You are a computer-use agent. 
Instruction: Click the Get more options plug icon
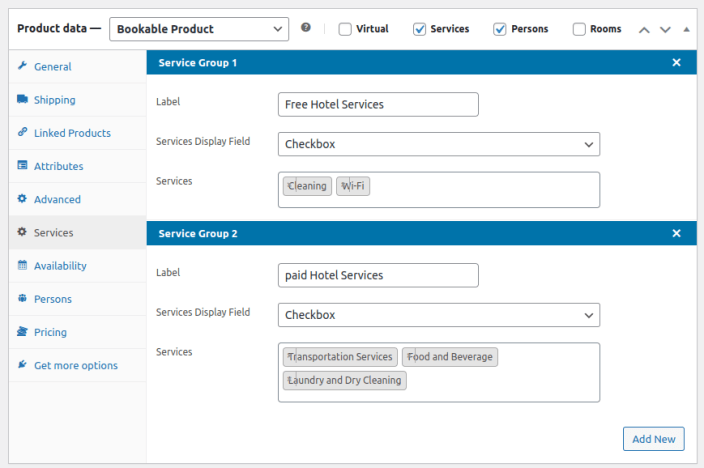coord(22,365)
